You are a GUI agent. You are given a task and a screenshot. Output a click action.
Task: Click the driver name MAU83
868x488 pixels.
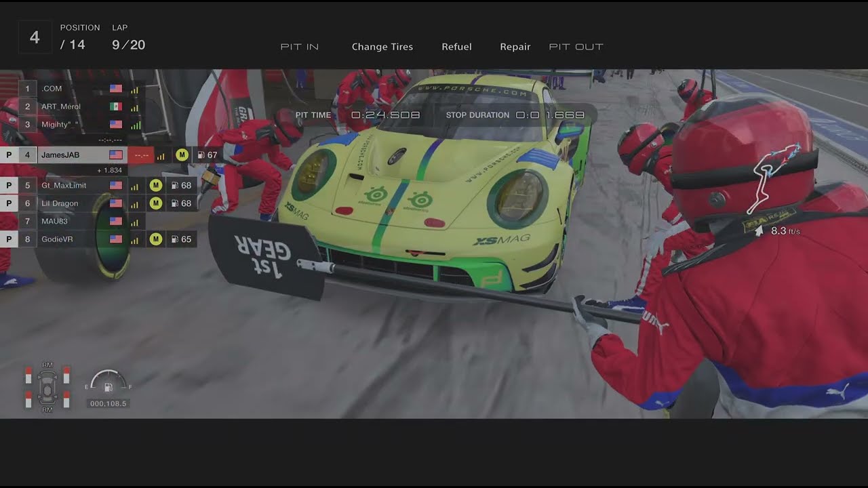click(54, 221)
